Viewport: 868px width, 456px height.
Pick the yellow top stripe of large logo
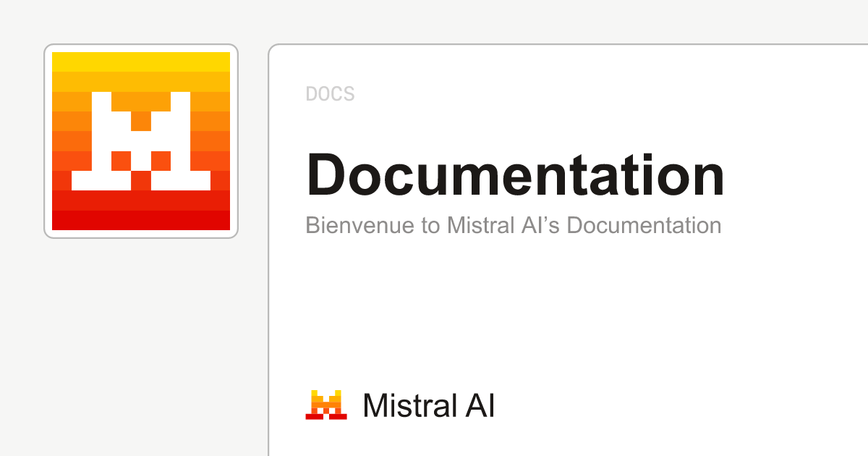click(141, 62)
